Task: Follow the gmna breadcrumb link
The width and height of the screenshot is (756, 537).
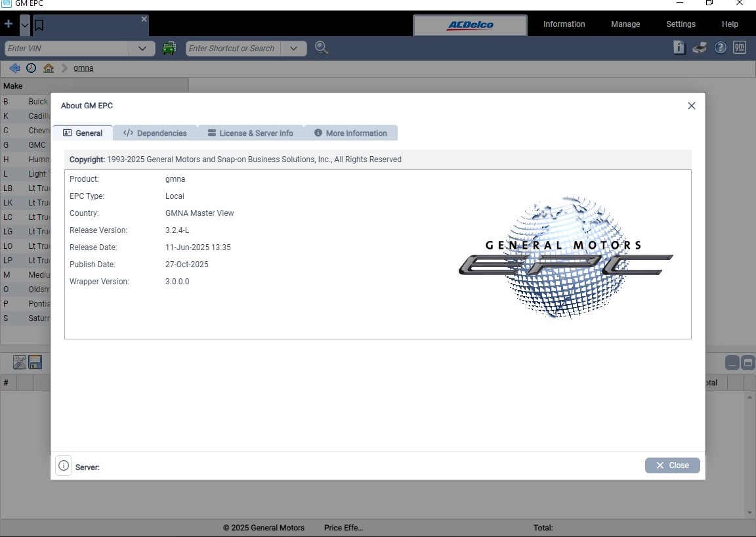Action: 83,68
